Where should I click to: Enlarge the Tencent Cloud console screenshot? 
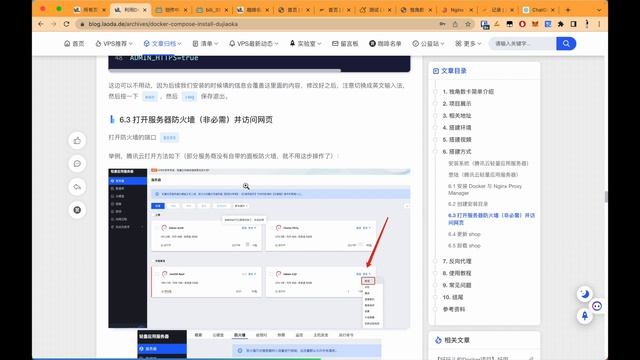pos(259,248)
